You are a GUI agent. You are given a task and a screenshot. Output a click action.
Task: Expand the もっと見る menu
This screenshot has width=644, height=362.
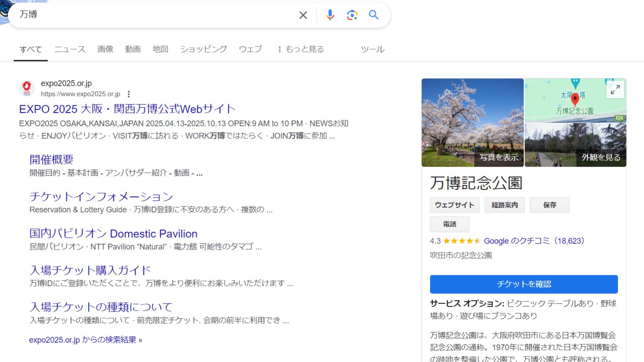(301, 49)
